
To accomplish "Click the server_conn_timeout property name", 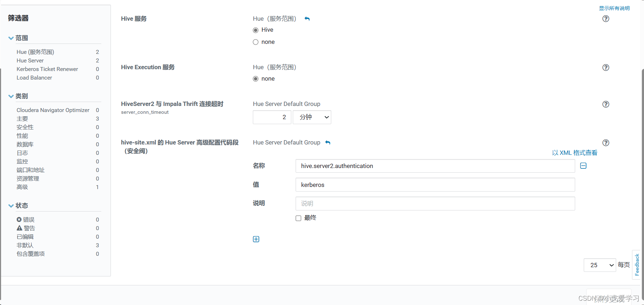I will [145, 112].
